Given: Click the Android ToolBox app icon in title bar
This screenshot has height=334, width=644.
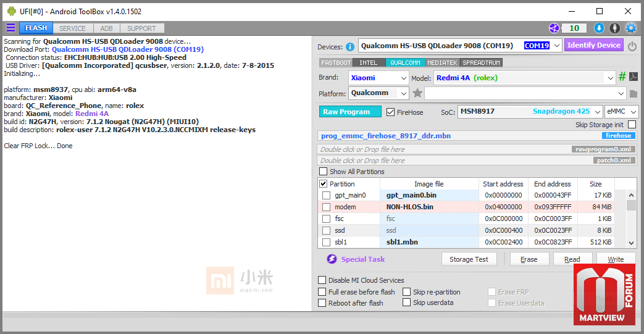Looking at the screenshot, I should (x=12, y=12).
